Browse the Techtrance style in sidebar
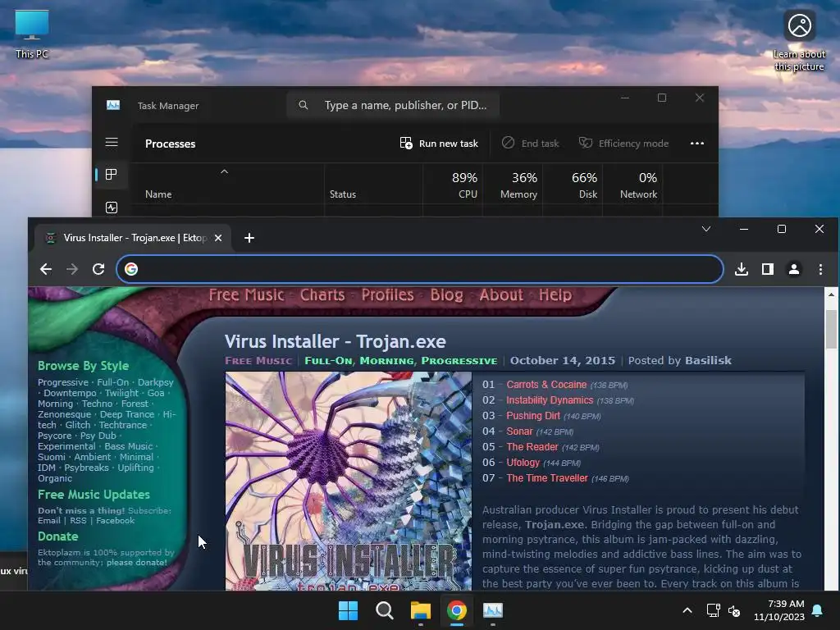This screenshot has width=840, height=630. click(123, 425)
